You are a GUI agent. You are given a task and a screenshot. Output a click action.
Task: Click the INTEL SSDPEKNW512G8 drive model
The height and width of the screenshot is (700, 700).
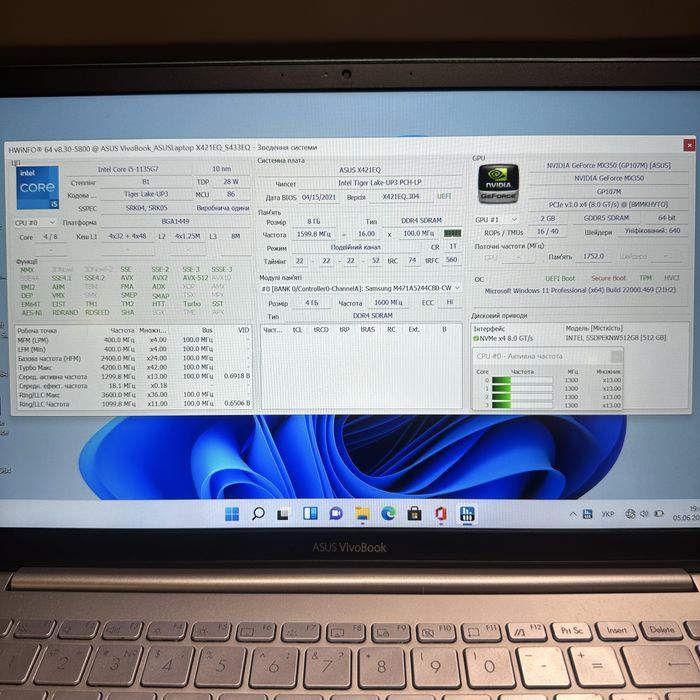[616, 338]
